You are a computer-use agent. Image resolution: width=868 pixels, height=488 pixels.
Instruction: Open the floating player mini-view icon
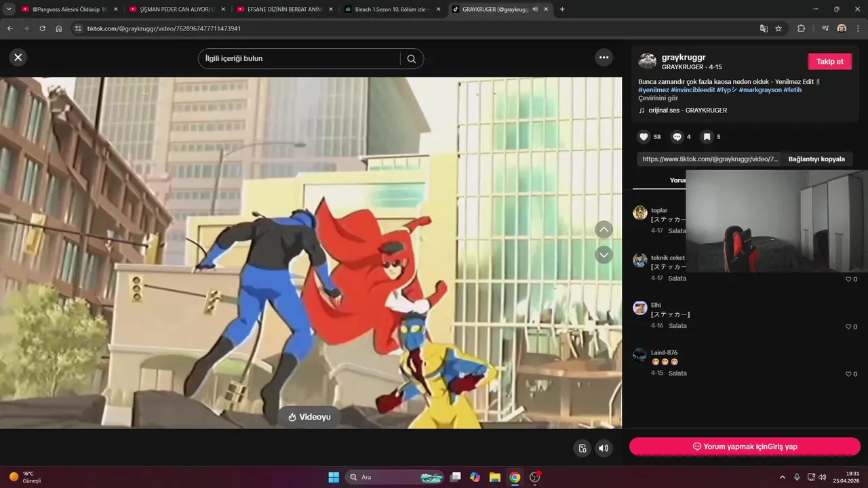click(583, 448)
